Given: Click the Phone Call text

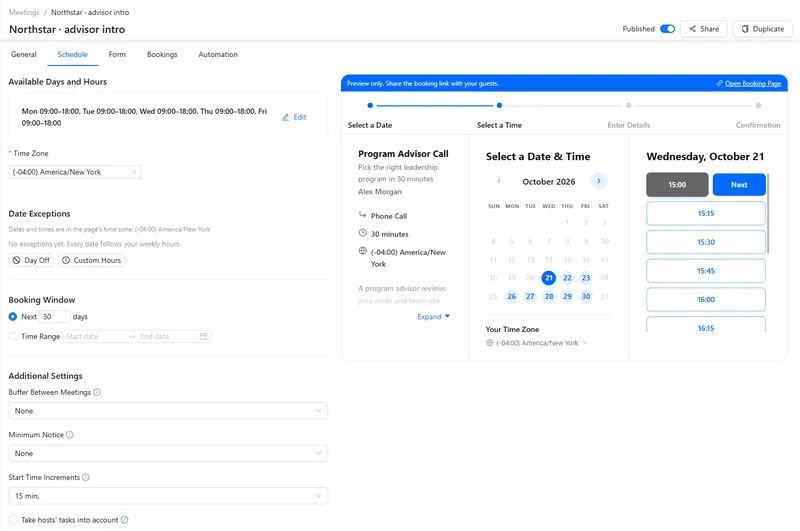Looking at the screenshot, I should pos(389,216).
